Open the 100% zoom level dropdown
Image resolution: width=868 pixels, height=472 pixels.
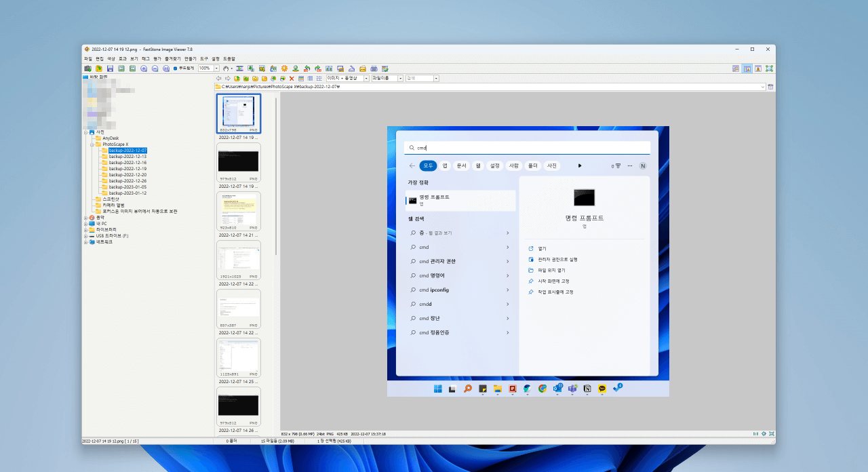(217, 68)
